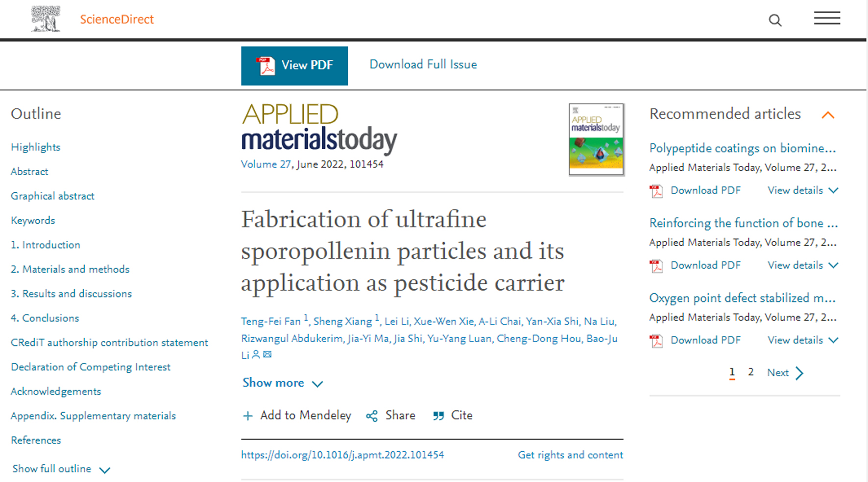Go to page 2 of recommended articles
This screenshot has width=868, height=482.
[x=750, y=372]
